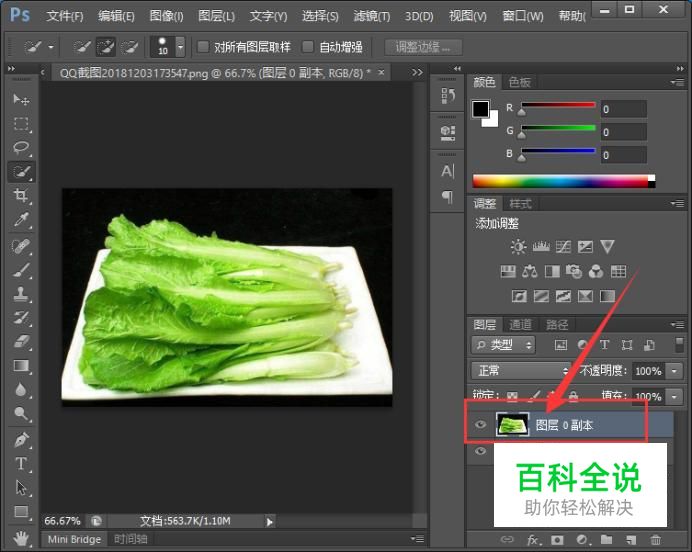Select the Pen tool
Screen dimensions: 692x552
pyautogui.click(x=21, y=440)
